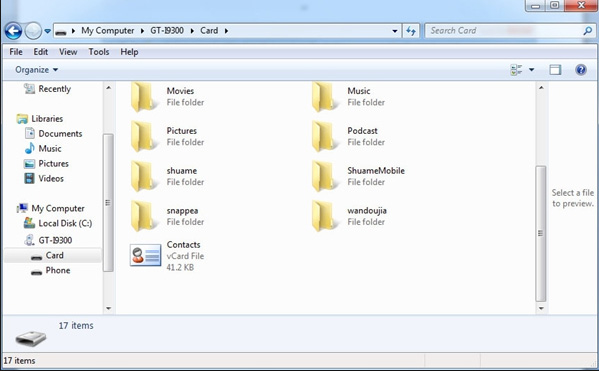Expand arrow after GT-I9300 breadcrumb

point(192,31)
